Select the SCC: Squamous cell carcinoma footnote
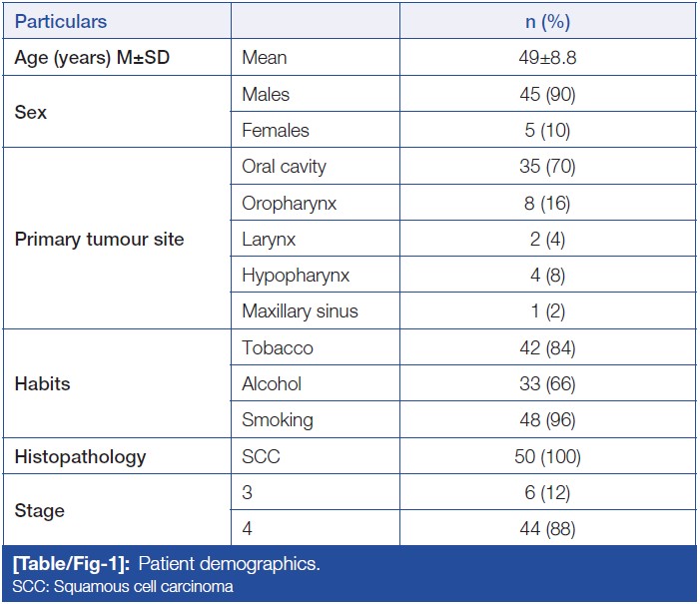This screenshot has height=604, width=700. [124, 586]
